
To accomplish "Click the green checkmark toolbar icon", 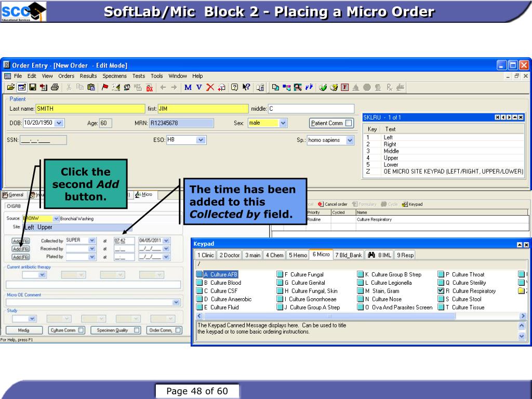I will [x=323, y=87].
